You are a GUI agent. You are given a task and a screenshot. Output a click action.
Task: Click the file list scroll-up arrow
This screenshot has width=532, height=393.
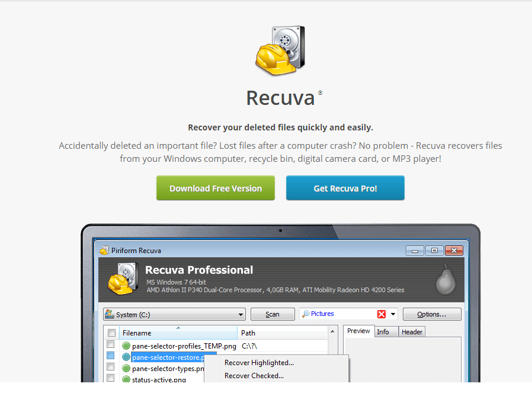pos(332,331)
